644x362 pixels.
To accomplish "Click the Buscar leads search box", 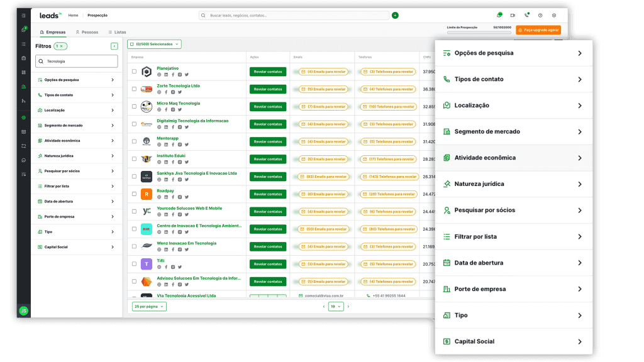I will pyautogui.click(x=294, y=15).
